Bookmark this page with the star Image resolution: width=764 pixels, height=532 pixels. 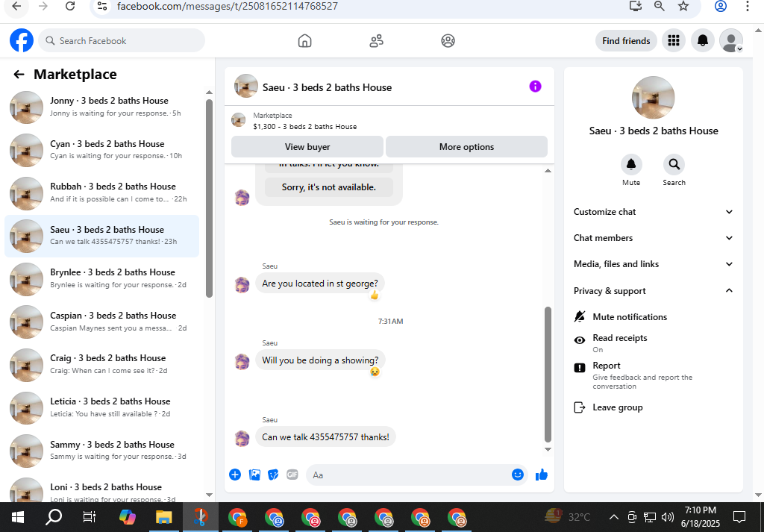(x=683, y=6)
